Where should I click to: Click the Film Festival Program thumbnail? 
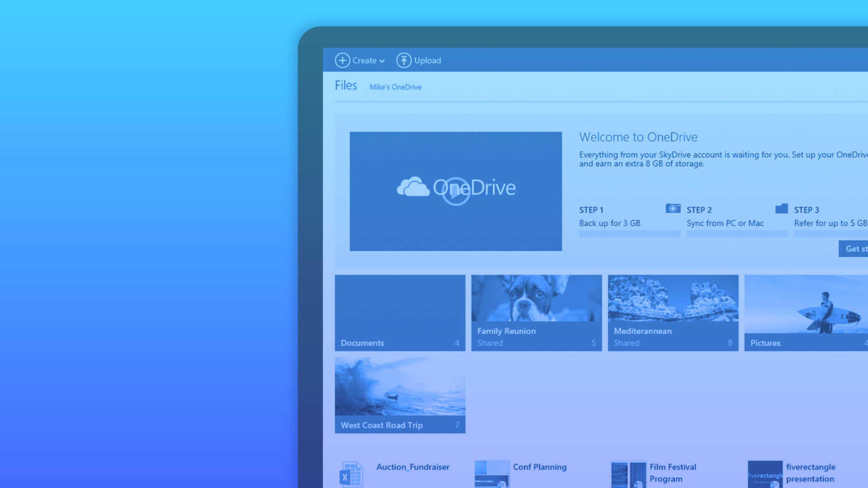click(x=629, y=474)
